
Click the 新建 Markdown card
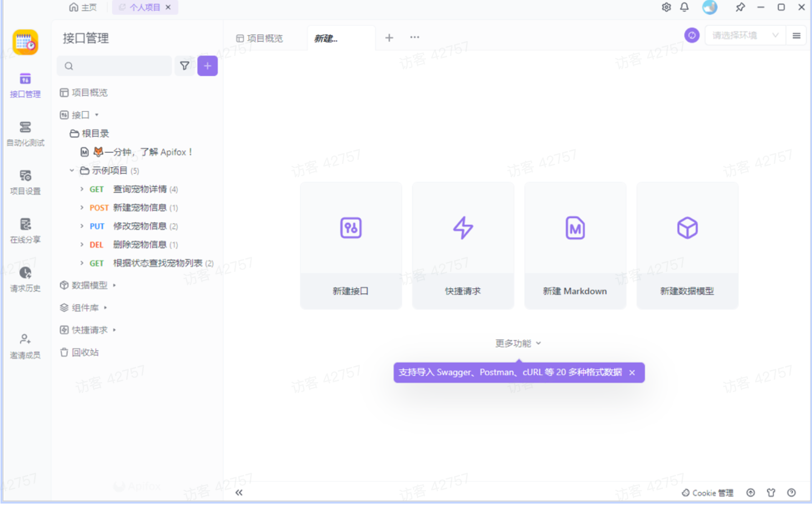[x=575, y=246]
